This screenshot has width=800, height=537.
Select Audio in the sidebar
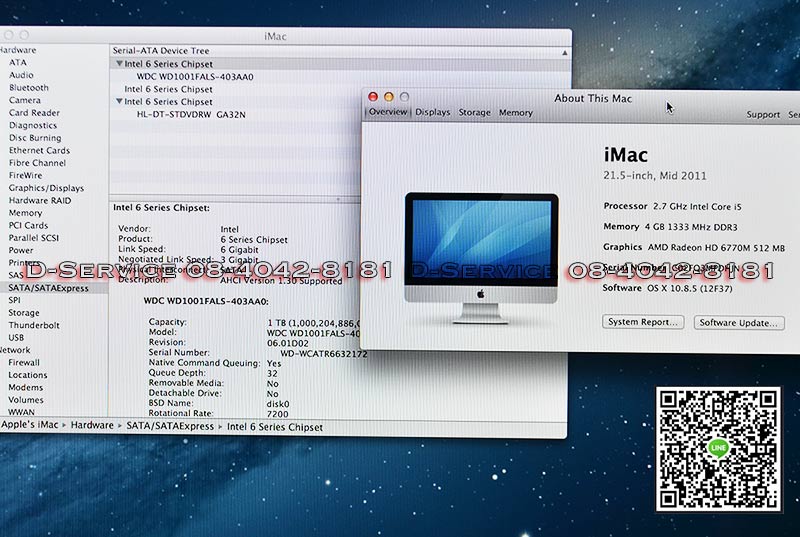(21, 75)
